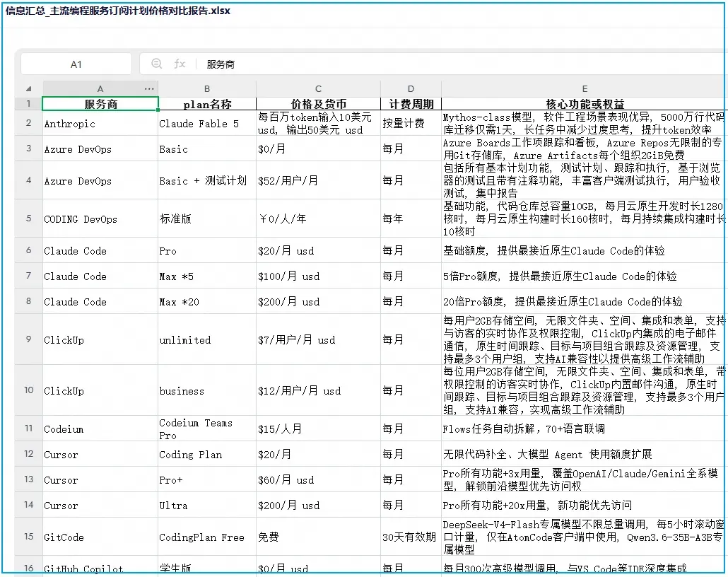This screenshot has width=728, height=577.
Task: Select the $52/用户/月 cell
Action: (x=318, y=181)
